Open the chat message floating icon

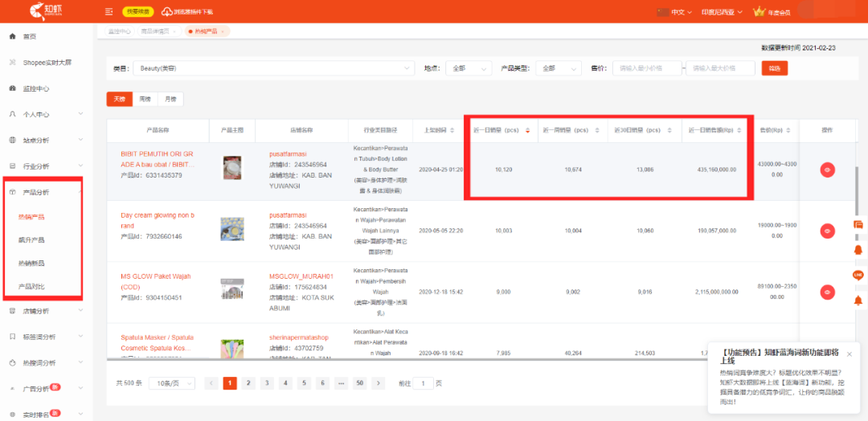(x=858, y=225)
